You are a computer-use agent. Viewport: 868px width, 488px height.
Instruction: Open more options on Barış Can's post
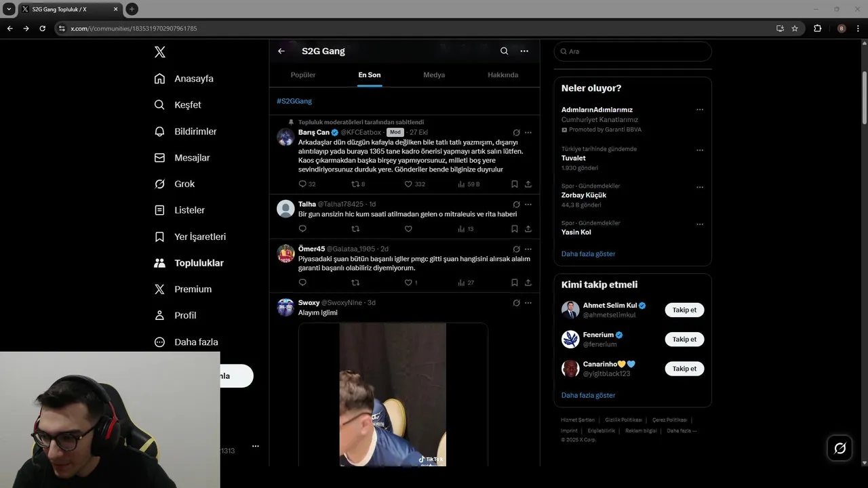tap(528, 132)
